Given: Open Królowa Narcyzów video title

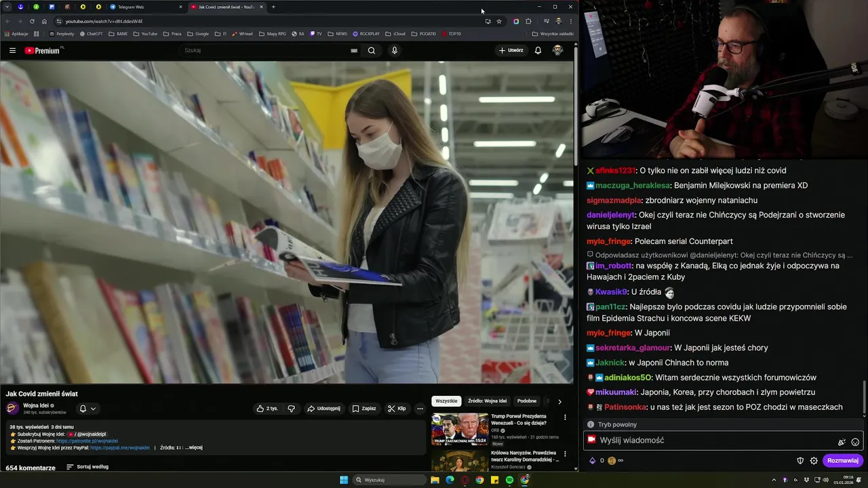Looking at the screenshot, I should pos(524,455).
